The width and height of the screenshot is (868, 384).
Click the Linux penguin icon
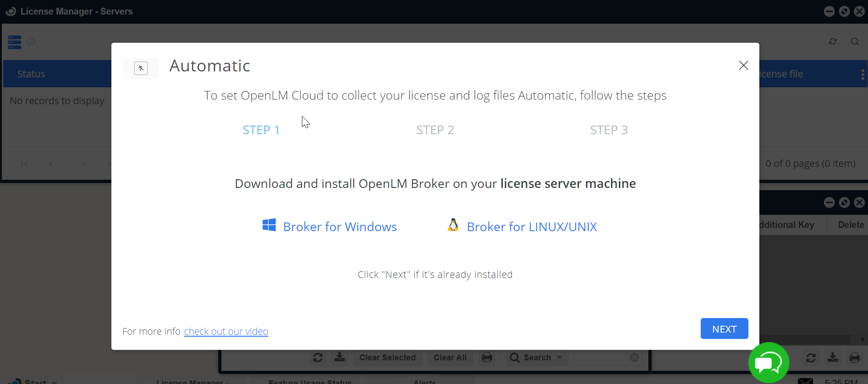453,225
